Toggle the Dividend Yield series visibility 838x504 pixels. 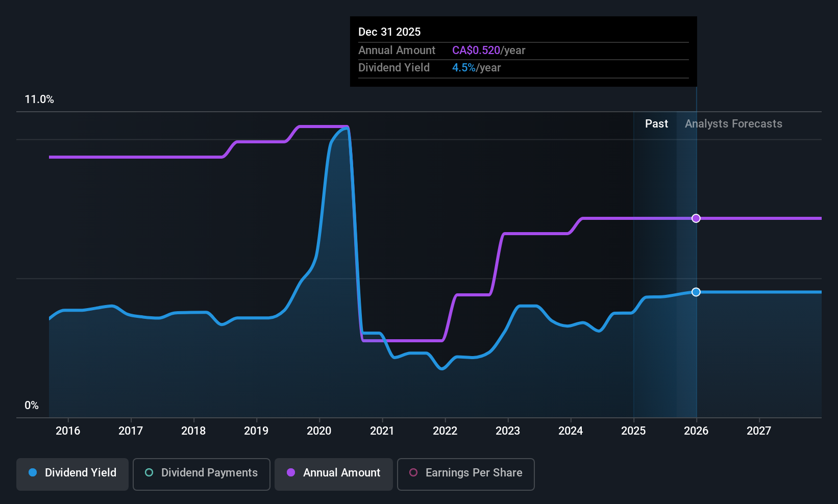pos(72,474)
